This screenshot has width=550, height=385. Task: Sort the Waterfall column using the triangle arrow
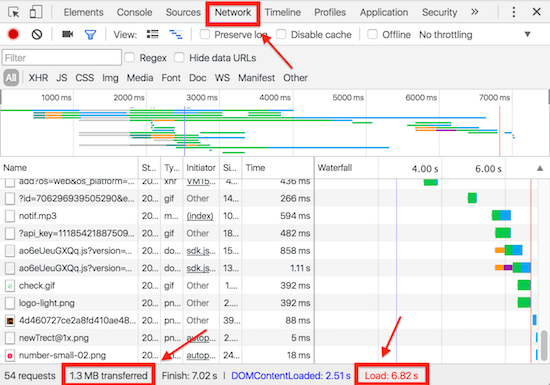point(540,168)
